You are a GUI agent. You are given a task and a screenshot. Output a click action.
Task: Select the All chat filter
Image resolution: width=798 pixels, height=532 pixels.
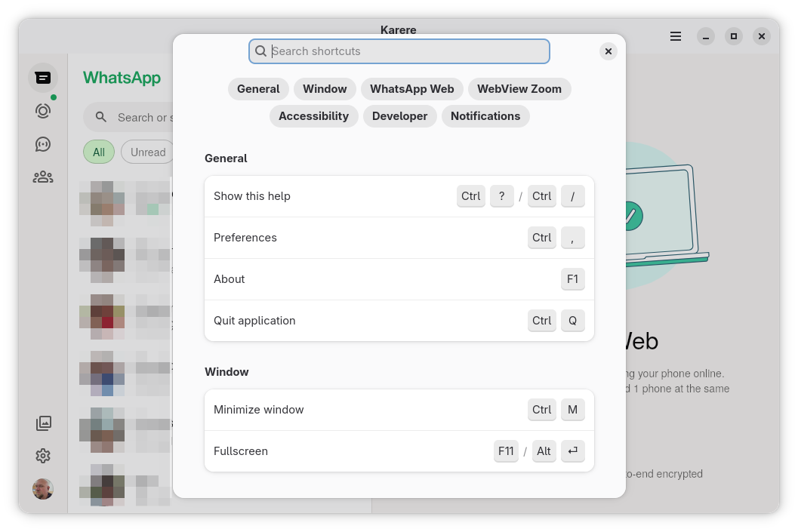99,152
